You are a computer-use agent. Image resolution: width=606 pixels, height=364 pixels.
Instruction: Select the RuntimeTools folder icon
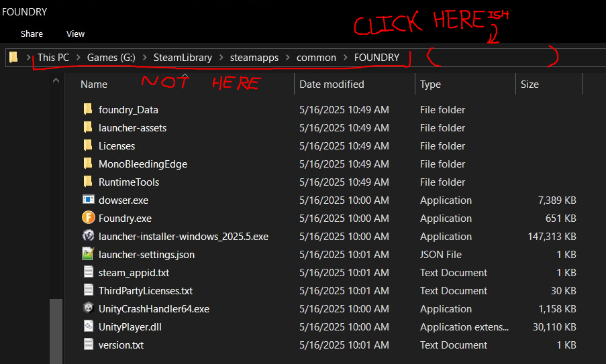click(88, 182)
